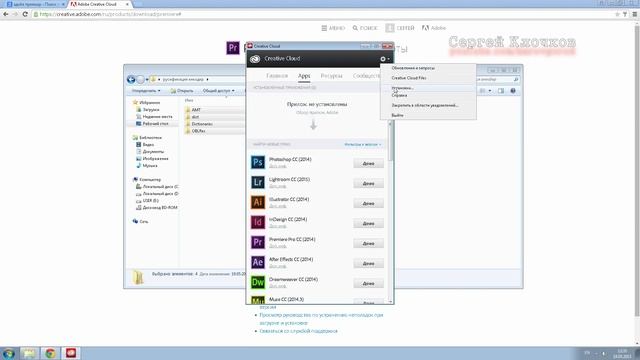Click the arrow after the folder path in address bar
Screen dimensions: 640x360
(x=207, y=80)
